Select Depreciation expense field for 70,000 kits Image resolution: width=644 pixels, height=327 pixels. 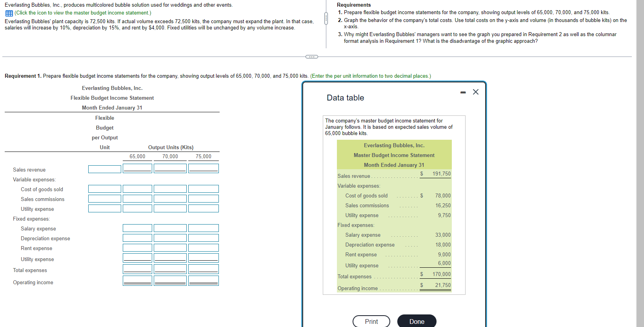coord(170,238)
